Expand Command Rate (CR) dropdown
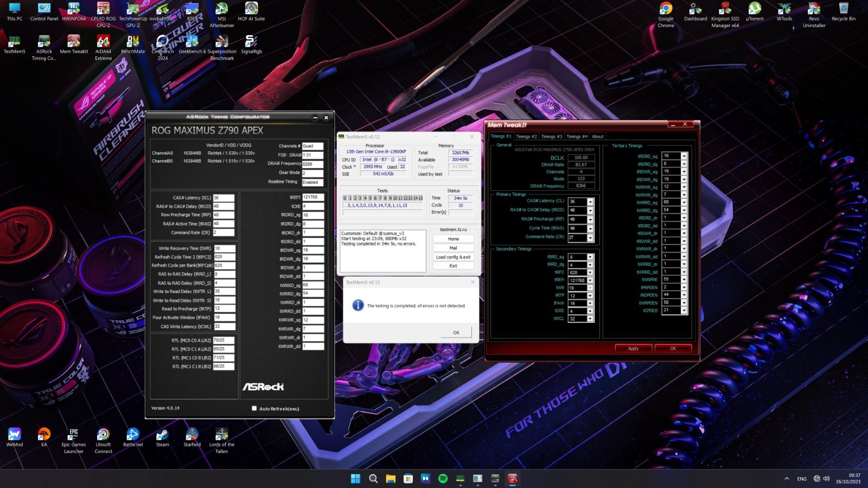Screen dimensions: 868x488 point(590,237)
